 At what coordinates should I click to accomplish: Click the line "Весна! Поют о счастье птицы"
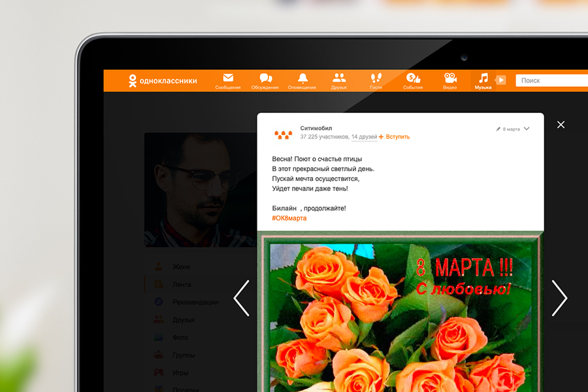[x=317, y=159]
